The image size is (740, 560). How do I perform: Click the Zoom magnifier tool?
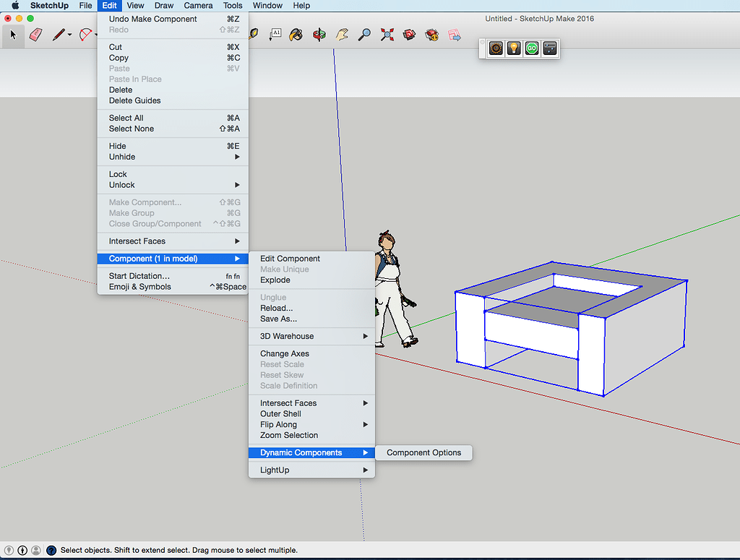click(365, 34)
